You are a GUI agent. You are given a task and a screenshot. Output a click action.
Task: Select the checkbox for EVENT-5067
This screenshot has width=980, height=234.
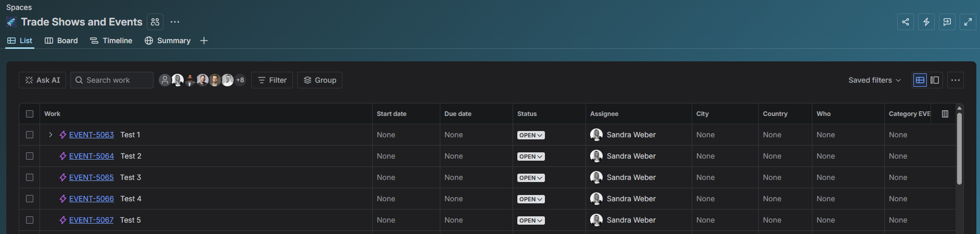(30, 220)
